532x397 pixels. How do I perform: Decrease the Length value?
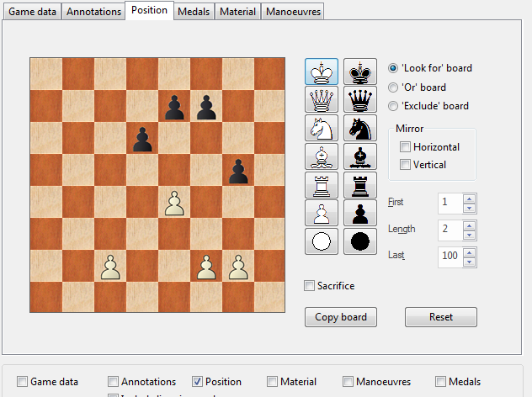[x=469, y=235]
